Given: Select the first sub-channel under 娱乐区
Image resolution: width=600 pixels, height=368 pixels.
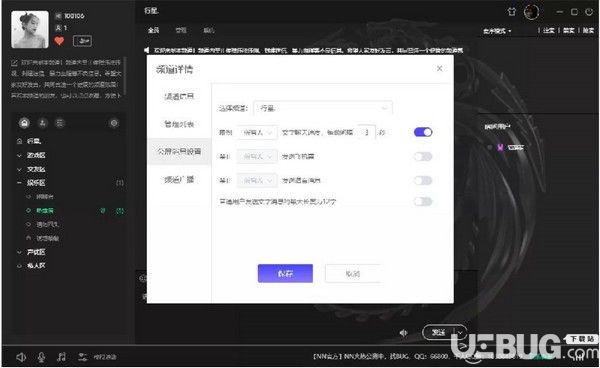Looking at the screenshot, I should point(45,197).
